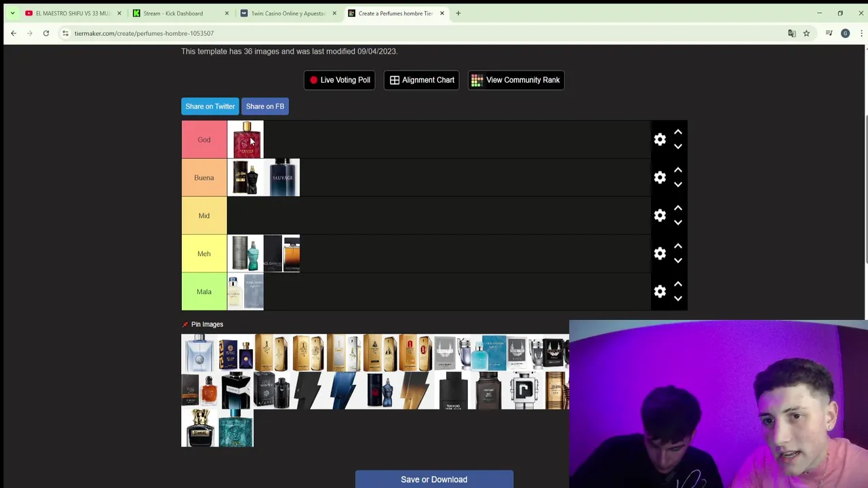Share the tier list on FB
Image resolution: width=868 pixels, height=488 pixels.
pyautogui.click(x=265, y=106)
